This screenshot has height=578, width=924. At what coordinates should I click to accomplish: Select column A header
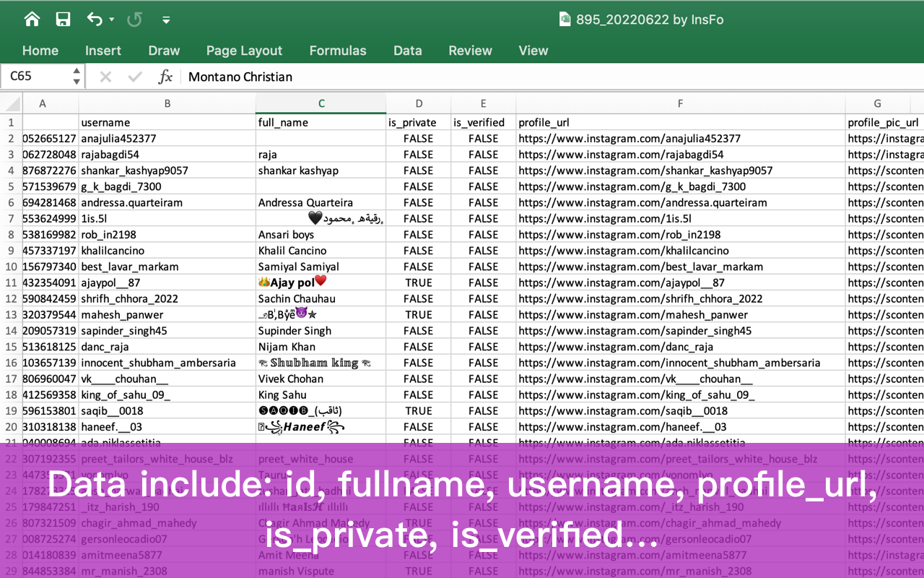click(x=43, y=103)
